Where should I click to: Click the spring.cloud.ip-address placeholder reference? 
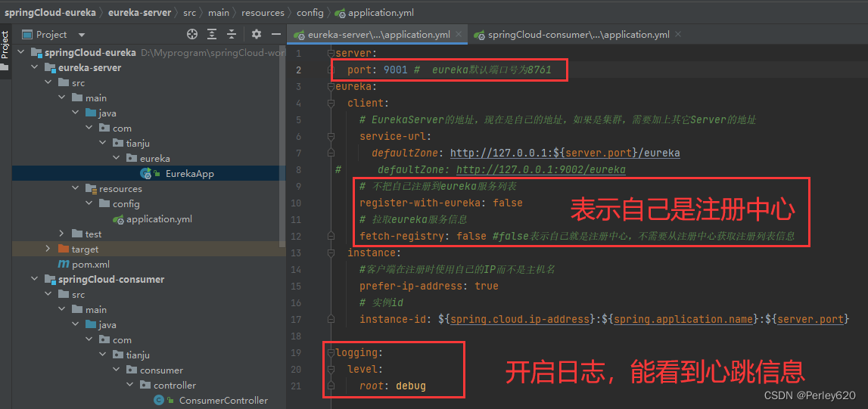[x=519, y=320]
